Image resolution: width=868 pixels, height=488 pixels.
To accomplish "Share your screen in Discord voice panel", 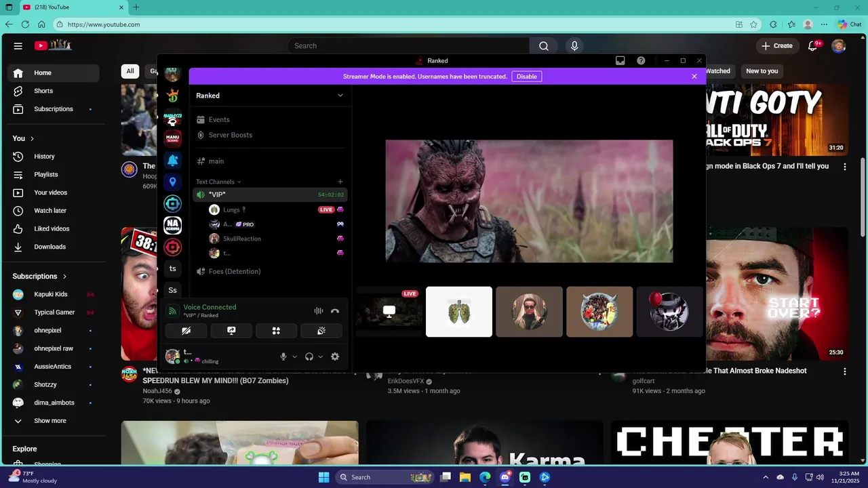I will [x=231, y=331].
